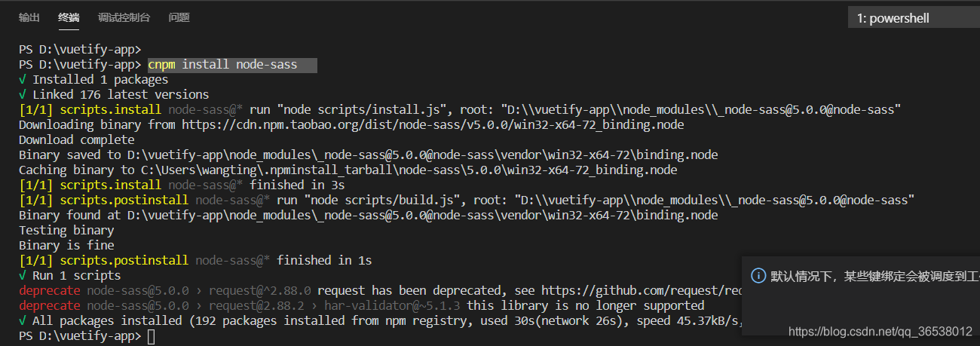Click the 'Installed 1 packages' output line
Screen dimensions: 980x346
pos(93,79)
